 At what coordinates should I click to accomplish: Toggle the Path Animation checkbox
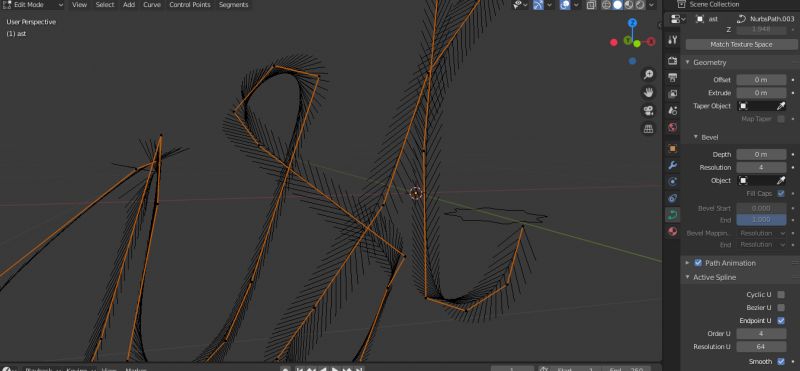pos(698,263)
